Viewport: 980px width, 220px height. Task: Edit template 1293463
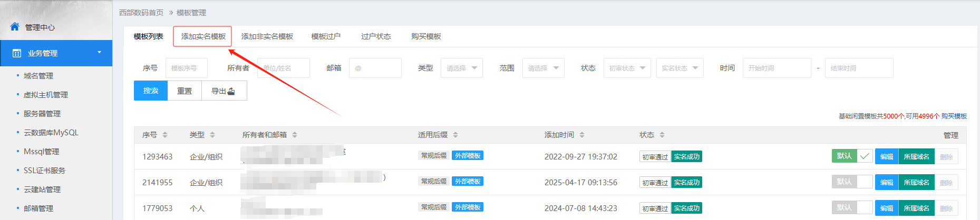(887, 156)
